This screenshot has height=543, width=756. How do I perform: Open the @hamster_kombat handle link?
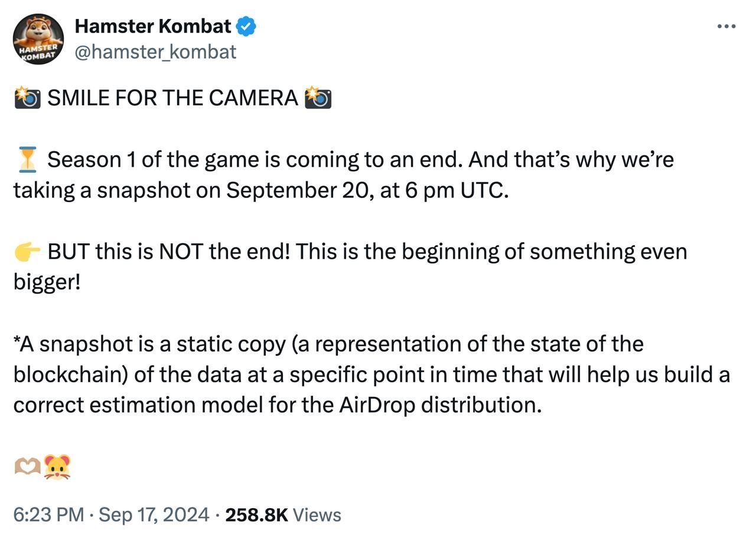tap(155, 52)
